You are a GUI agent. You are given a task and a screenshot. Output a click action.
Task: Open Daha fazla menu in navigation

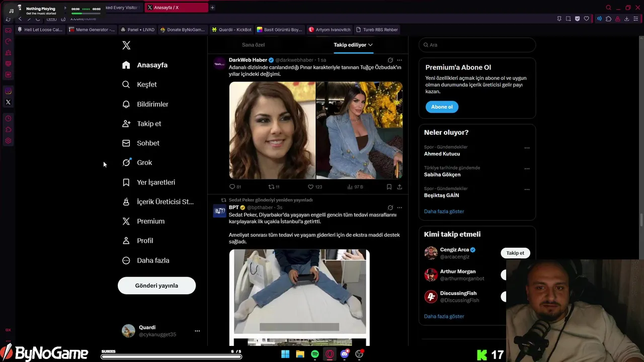(146, 260)
